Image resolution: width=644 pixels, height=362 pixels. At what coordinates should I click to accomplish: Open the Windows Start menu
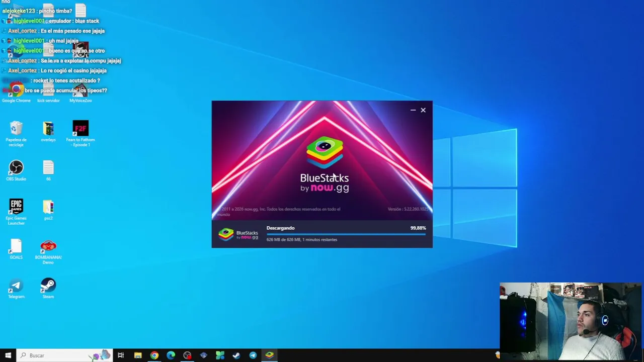click(8, 355)
